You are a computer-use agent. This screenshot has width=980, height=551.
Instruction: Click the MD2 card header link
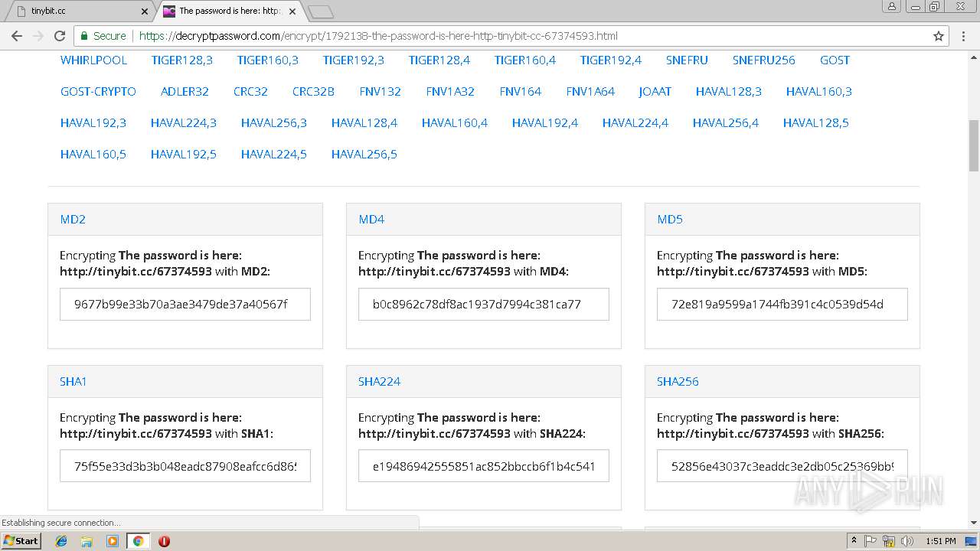coord(73,219)
